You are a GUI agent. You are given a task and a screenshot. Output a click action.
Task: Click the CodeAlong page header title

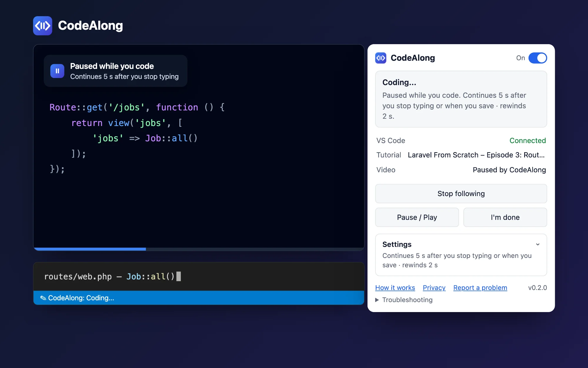(91, 26)
